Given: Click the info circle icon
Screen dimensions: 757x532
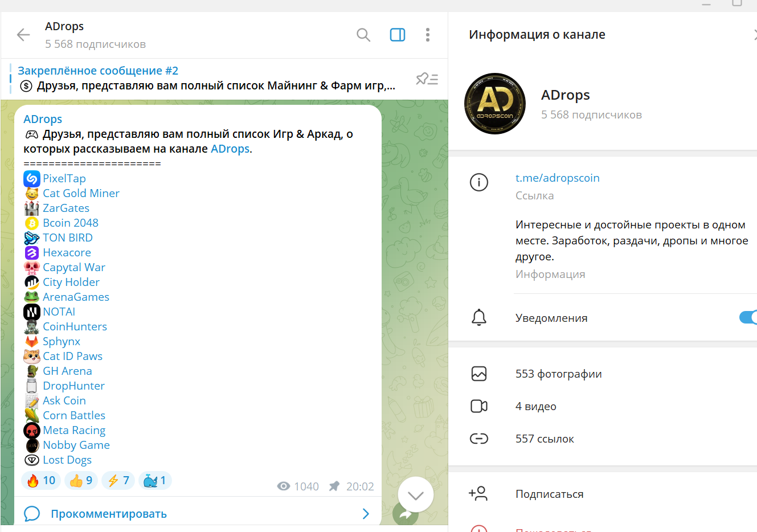Looking at the screenshot, I should tap(479, 182).
